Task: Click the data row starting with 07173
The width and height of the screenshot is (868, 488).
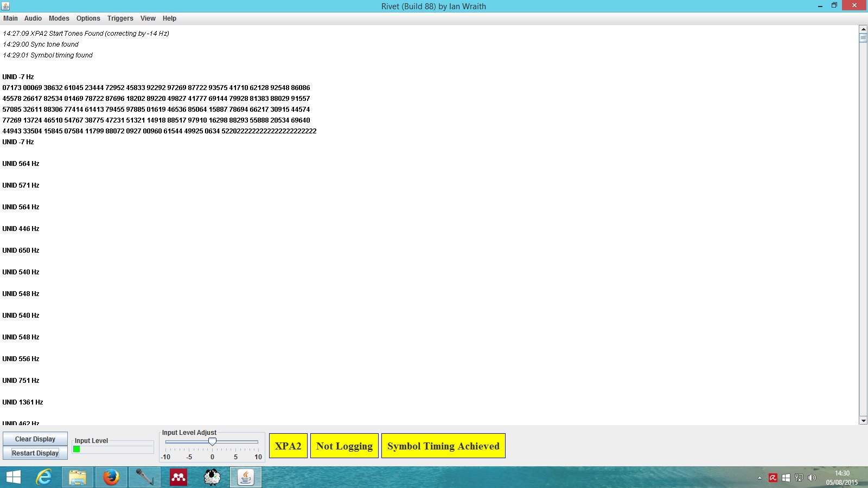Action: [156, 88]
